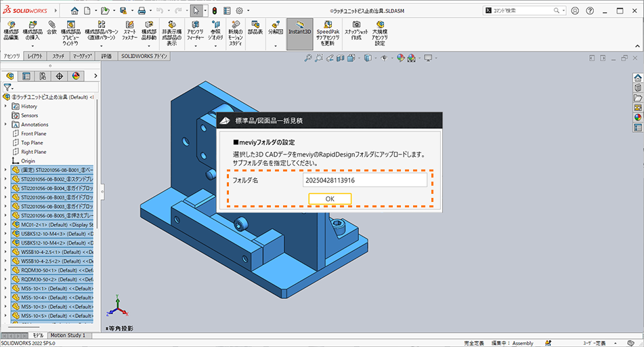Open the feature tree filter dropdown
This screenshot has width=644, height=347.
coord(8,87)
